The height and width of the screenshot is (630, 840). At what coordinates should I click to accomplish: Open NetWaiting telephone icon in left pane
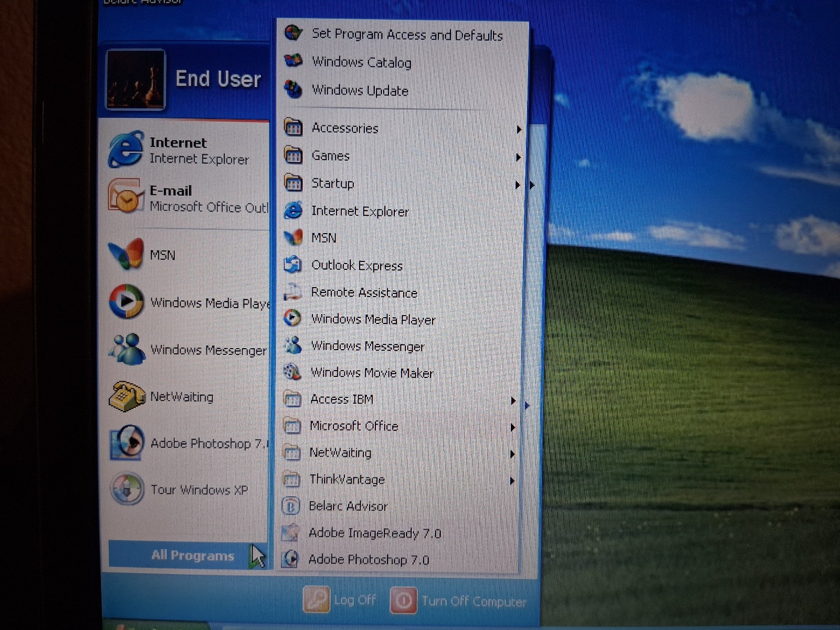click(x=127, y=396)
